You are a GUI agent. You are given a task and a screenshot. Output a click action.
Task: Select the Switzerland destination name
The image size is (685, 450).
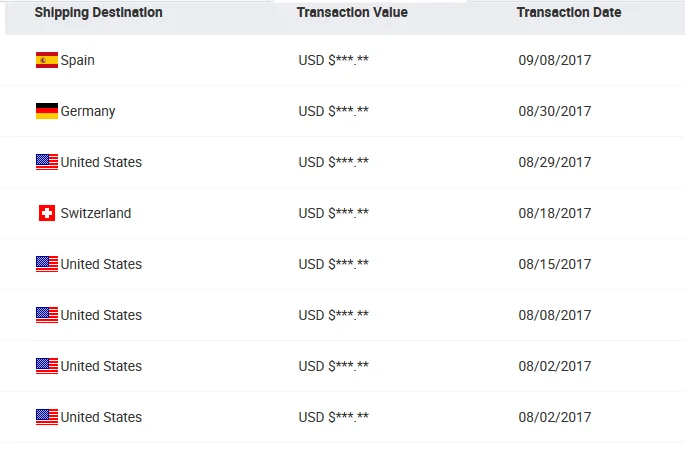click(x=96, y=213)
